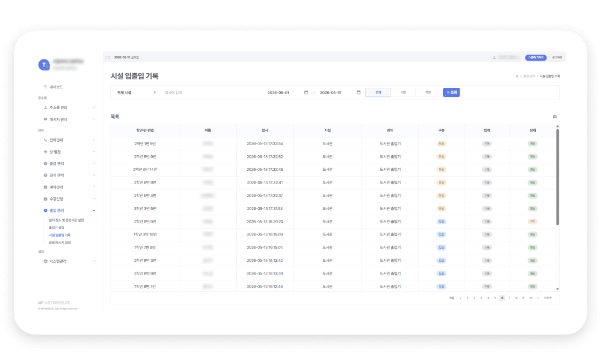Screen dimensions: 600x364
Task: Click the table's vertical scrollbar thumb
Action: click(558, 177)
